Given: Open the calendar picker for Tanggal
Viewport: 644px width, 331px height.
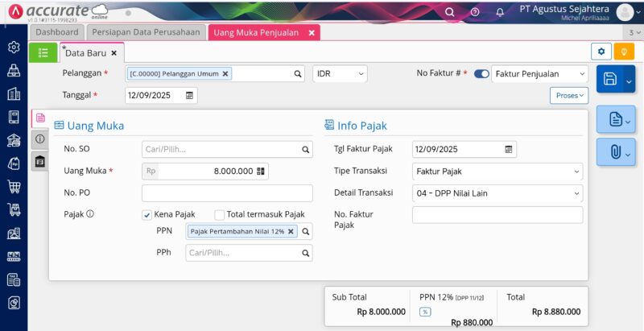Looking at the screenshot, I should coord(189,95).
